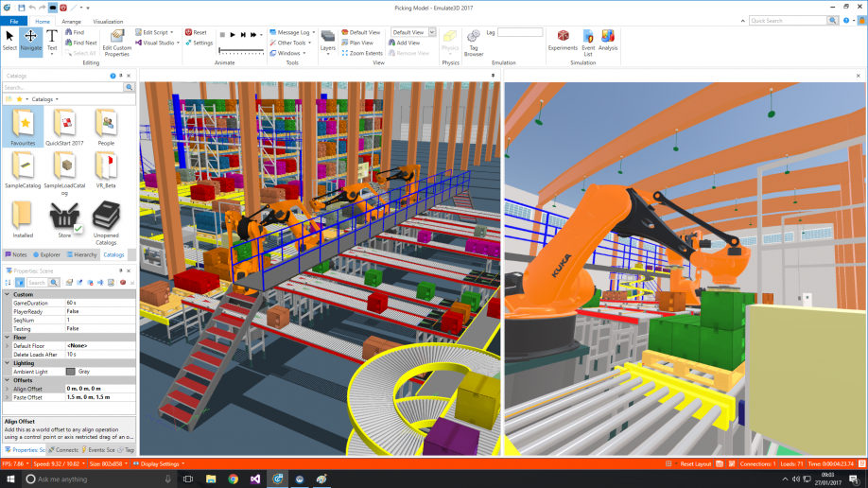Screen dimensions: 868x488
Task: Open Display Settings in status bar
Action: pyautogui.click(x=159, y=464)
